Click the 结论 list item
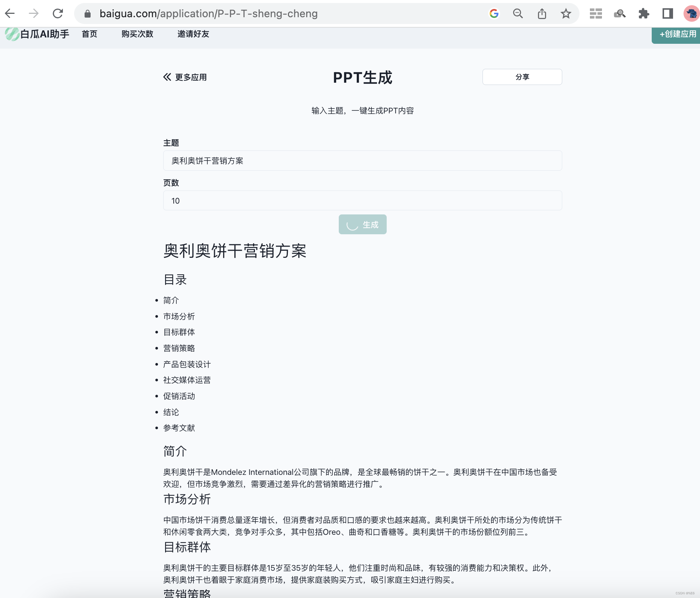The image size is (700, 598). tap(171, 412)
